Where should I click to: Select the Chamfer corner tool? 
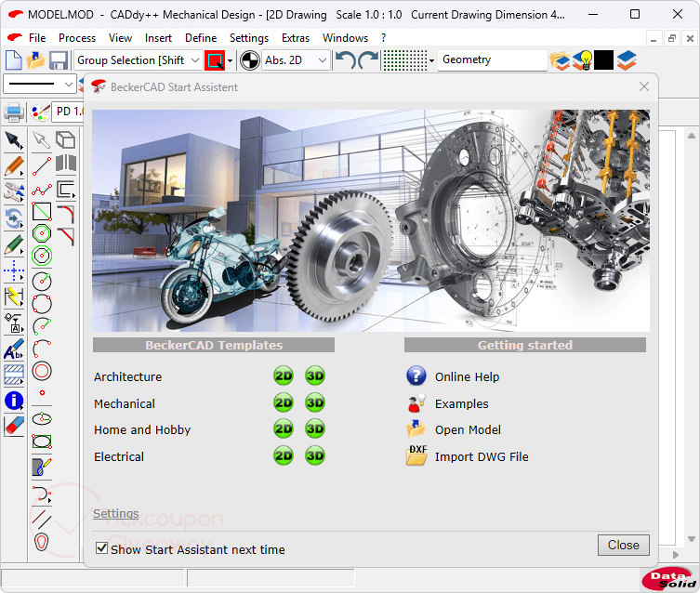[x=66, y=236]
